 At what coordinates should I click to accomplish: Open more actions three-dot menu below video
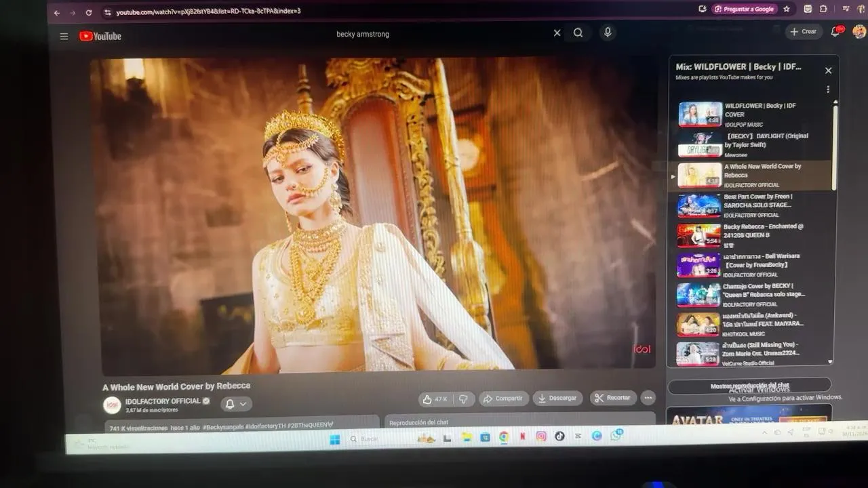pos(648,398)
